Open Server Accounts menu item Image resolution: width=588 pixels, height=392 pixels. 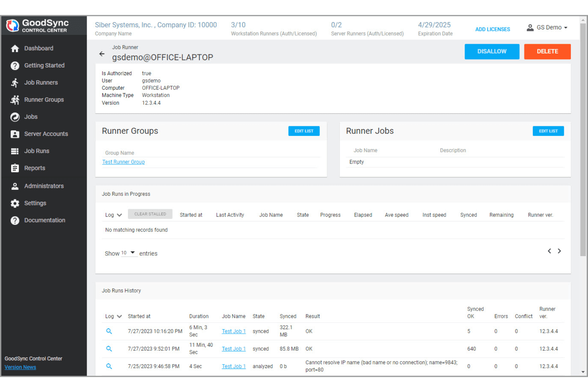[x=46, y=134]
